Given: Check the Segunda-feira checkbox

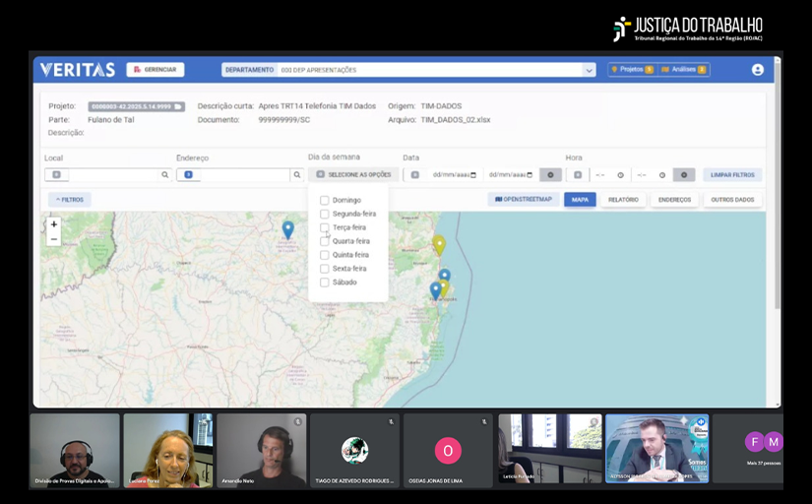Looking at the screenshot, I should click(324, 214).
